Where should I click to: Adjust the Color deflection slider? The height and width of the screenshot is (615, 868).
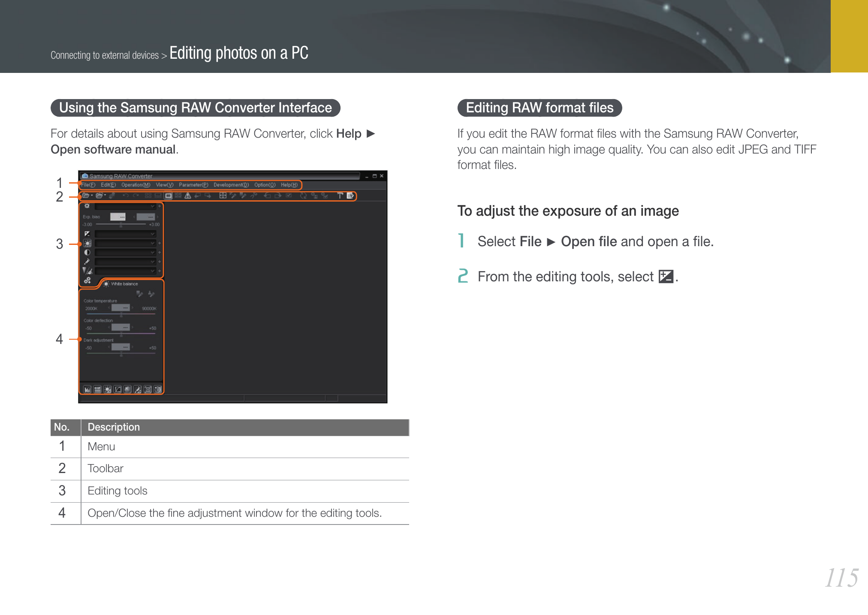(121, 334)
